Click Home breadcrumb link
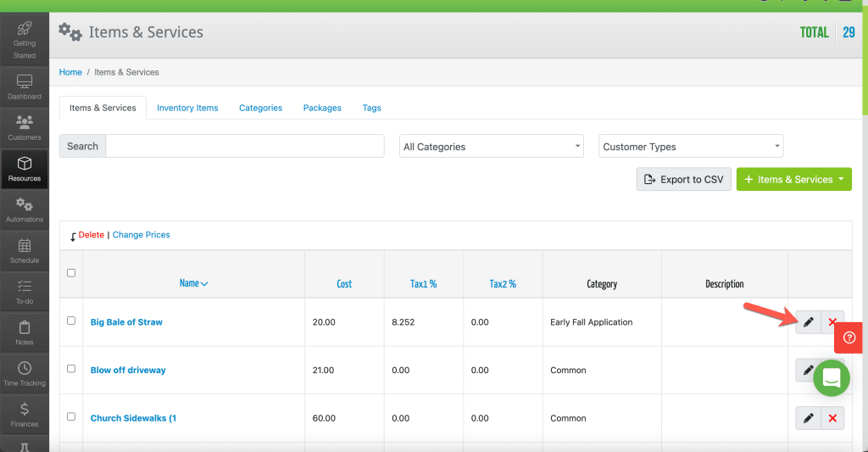The height and width of the screenshot is (452, 868). (x=70, y=72)
